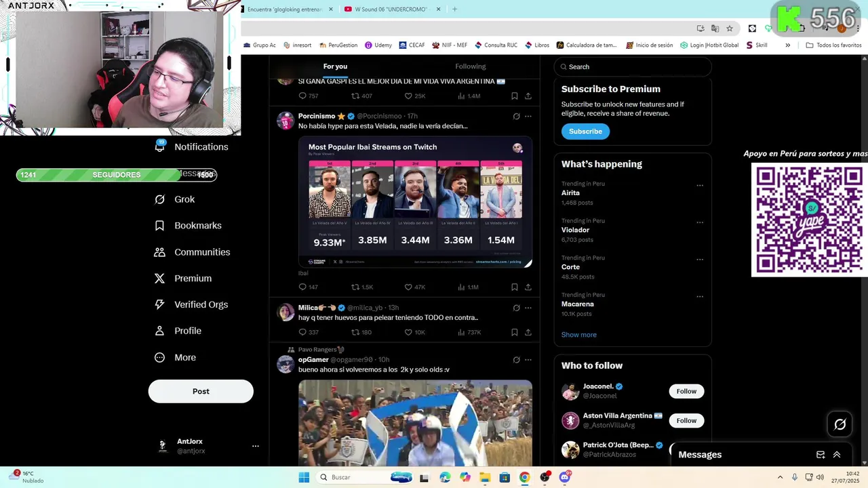Click the Search field

pos(633,66)
